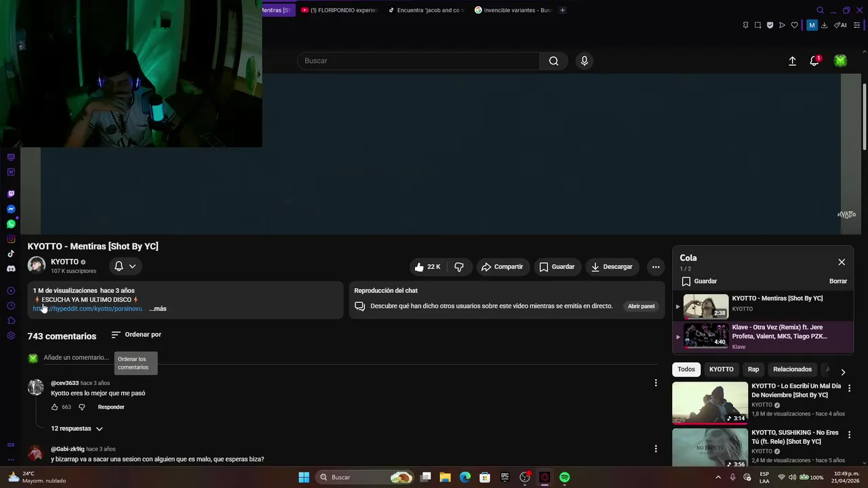Screen dimensions: 868x488
Task: Select the KYOTTO filter chip
Action: (721, 369)
